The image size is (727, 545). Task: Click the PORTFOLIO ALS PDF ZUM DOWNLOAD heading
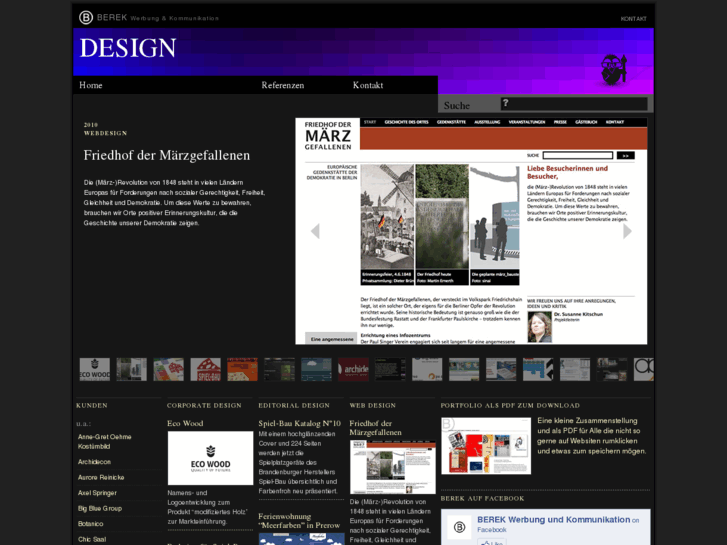pyautogui.click(x=510, y=405)
